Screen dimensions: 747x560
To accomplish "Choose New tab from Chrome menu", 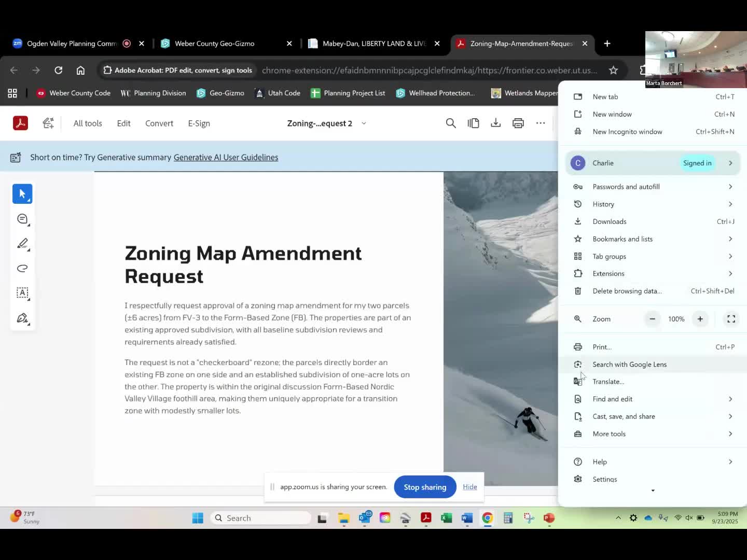I will [x=653, y=97].
